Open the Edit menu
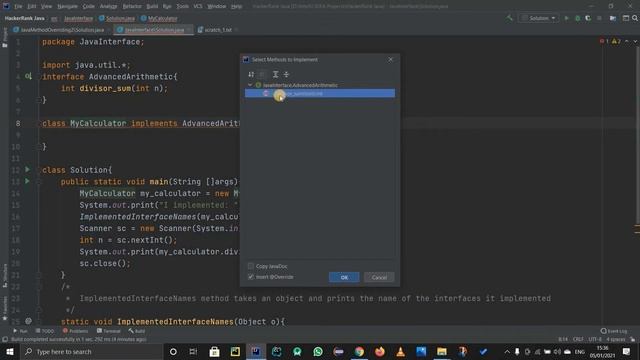The image size is (640, 360). (x=32, y=6)
